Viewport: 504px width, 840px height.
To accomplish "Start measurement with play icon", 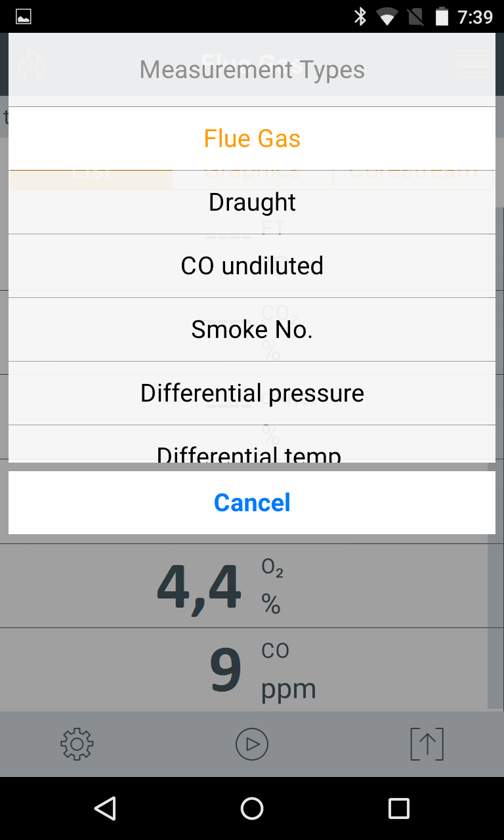I will (252, 744).
